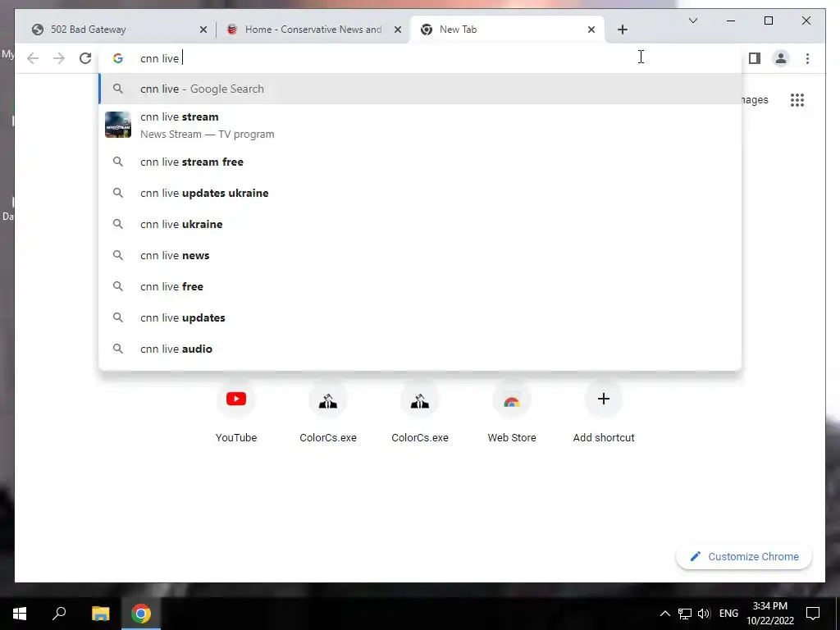Click the News Stream thumbnail image
Screen dimensions: 840x630
tap(118, 125)
